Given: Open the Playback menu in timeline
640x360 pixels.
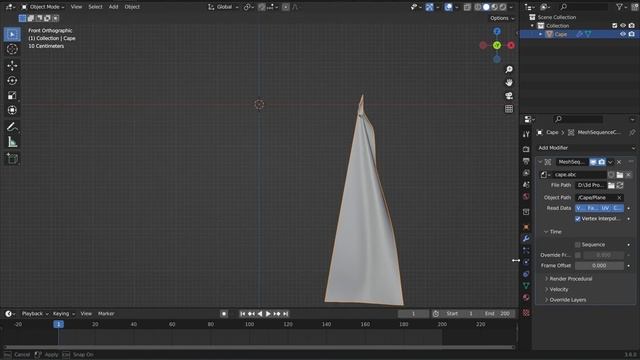Looking at the screenshot, I should (x=35, y=314).
